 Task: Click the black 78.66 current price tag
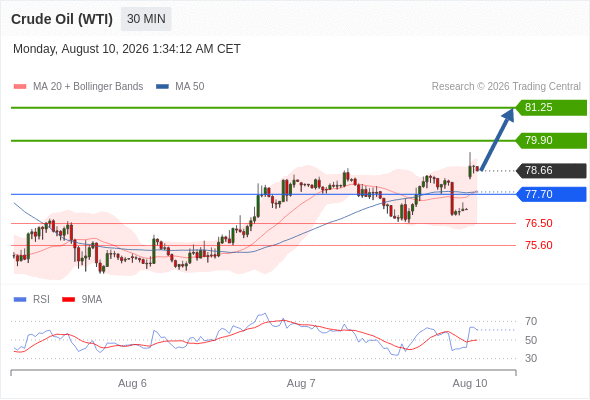tap(551, 170)
